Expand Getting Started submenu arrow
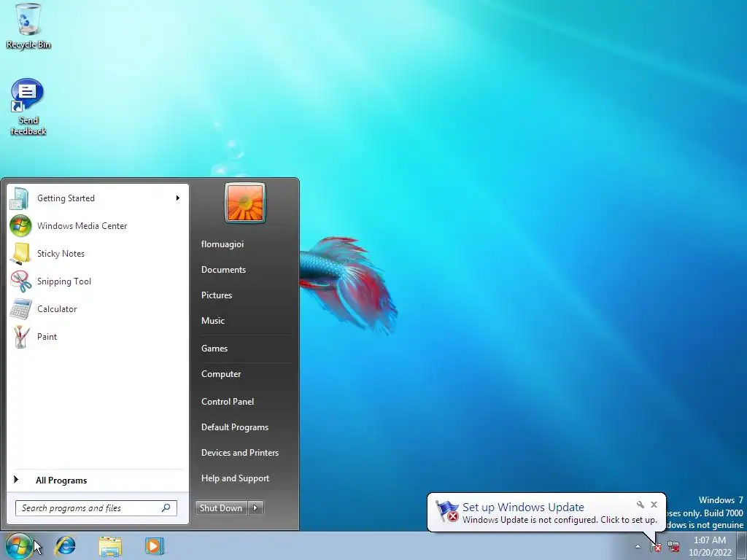Screen dimensions: 747x560 click(178, 198)
